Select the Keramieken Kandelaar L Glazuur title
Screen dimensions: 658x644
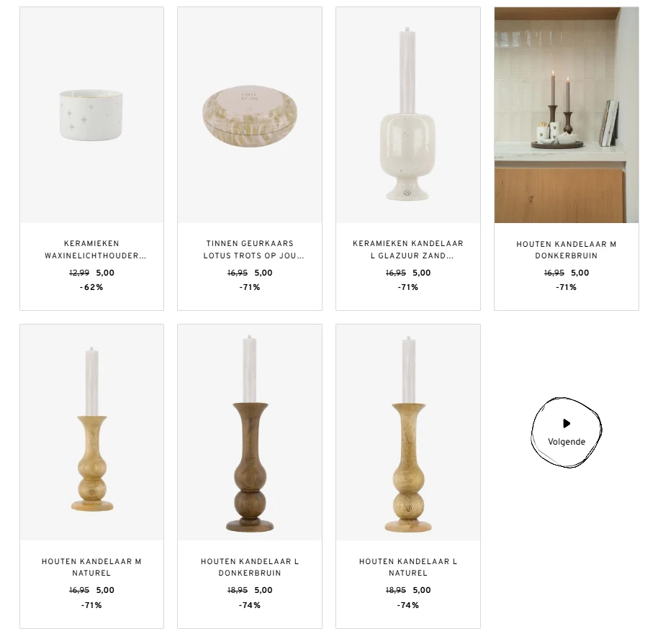[408, 250]
